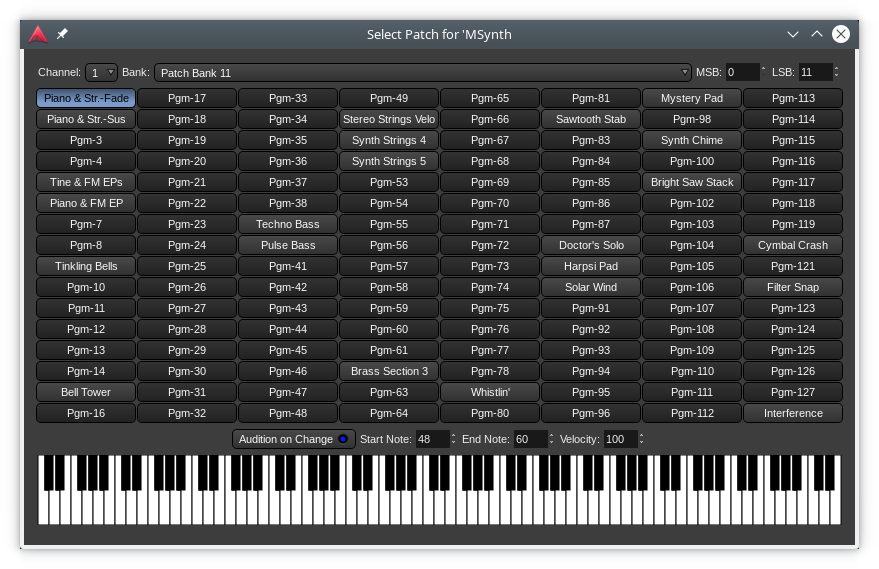Click the LSB stepper arrows
The height and width of the screenshot is (569, 879).
[836, 72]
